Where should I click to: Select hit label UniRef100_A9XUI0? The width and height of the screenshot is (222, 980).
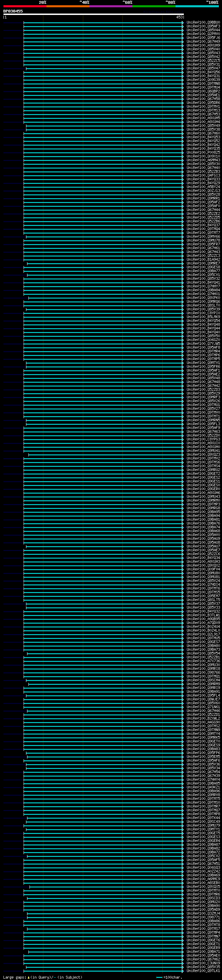[x=203, y=443]
